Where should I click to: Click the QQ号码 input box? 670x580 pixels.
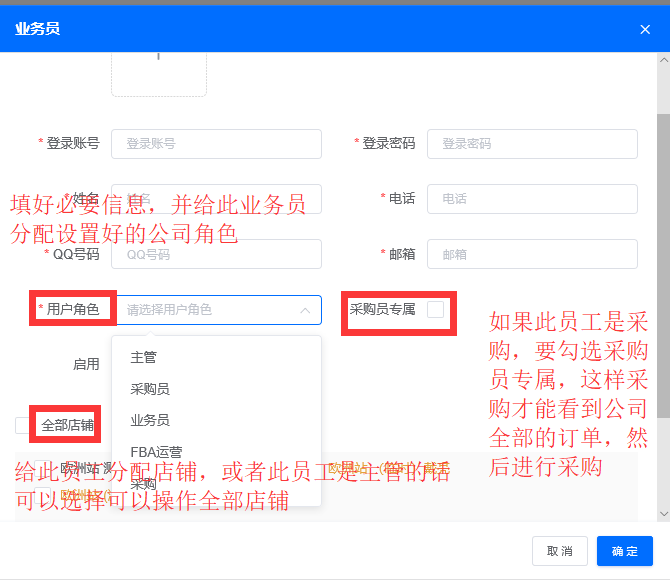pos(216,254)
